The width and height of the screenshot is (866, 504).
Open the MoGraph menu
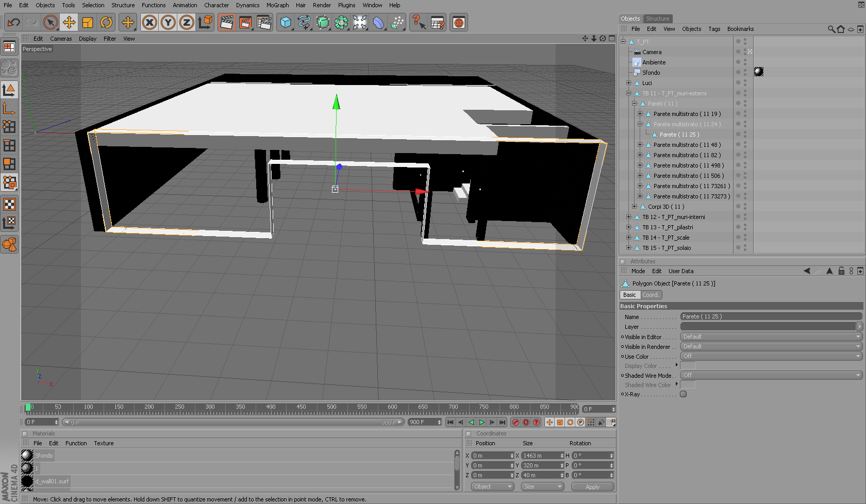(x=277, y=5)
